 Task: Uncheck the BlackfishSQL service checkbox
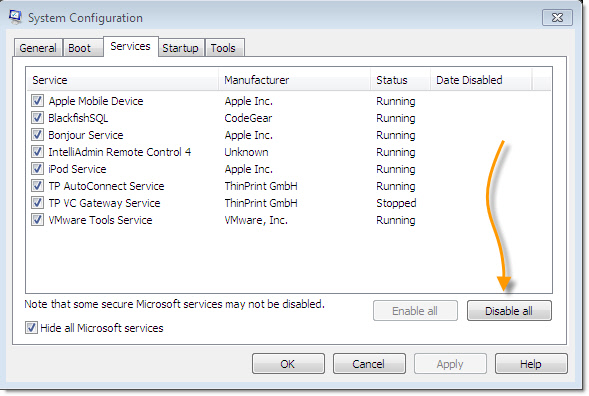(37, 118)
